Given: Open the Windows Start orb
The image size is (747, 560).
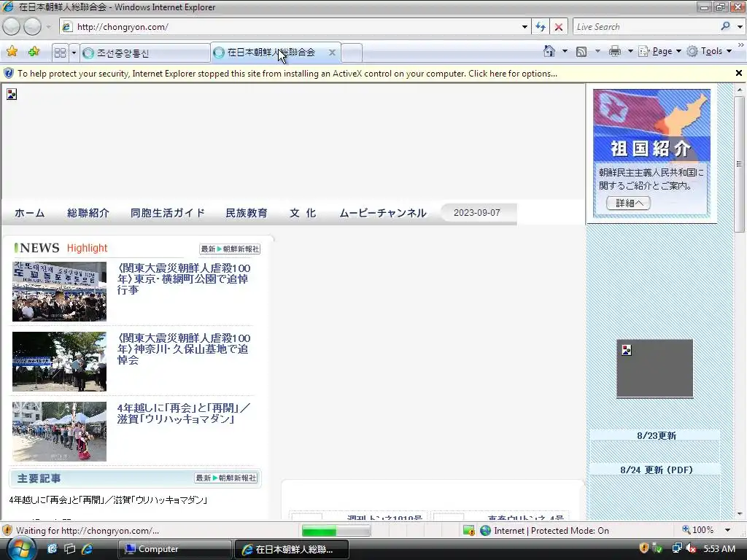Looking at the screenshot, I should 21,548.
